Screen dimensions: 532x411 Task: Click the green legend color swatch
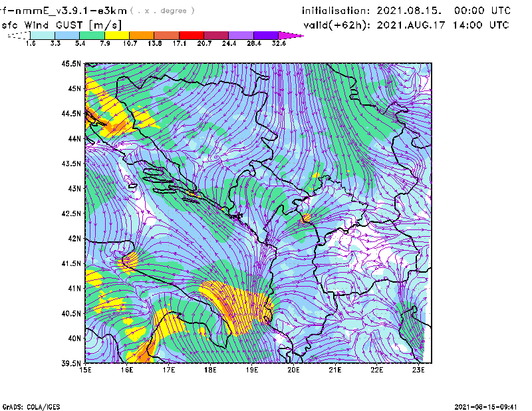pos(92,35)
